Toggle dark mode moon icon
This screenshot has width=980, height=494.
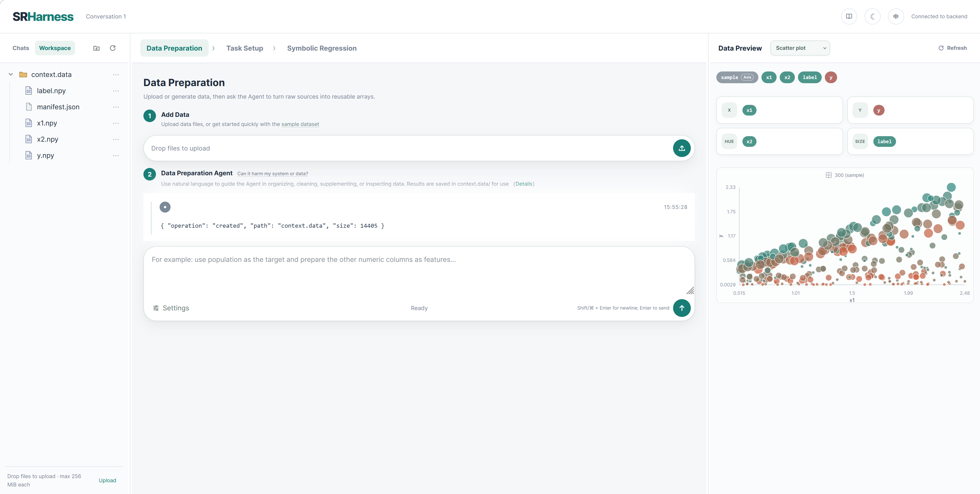(x=872, y=16)
